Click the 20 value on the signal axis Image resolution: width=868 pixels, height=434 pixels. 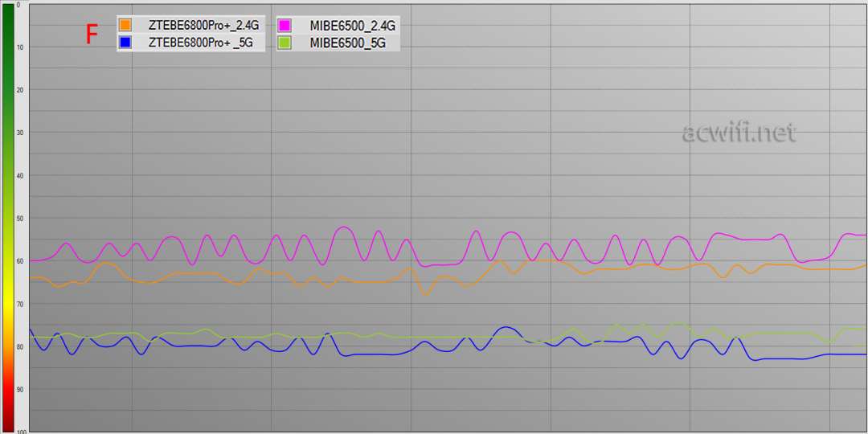[x=19, y=90]
